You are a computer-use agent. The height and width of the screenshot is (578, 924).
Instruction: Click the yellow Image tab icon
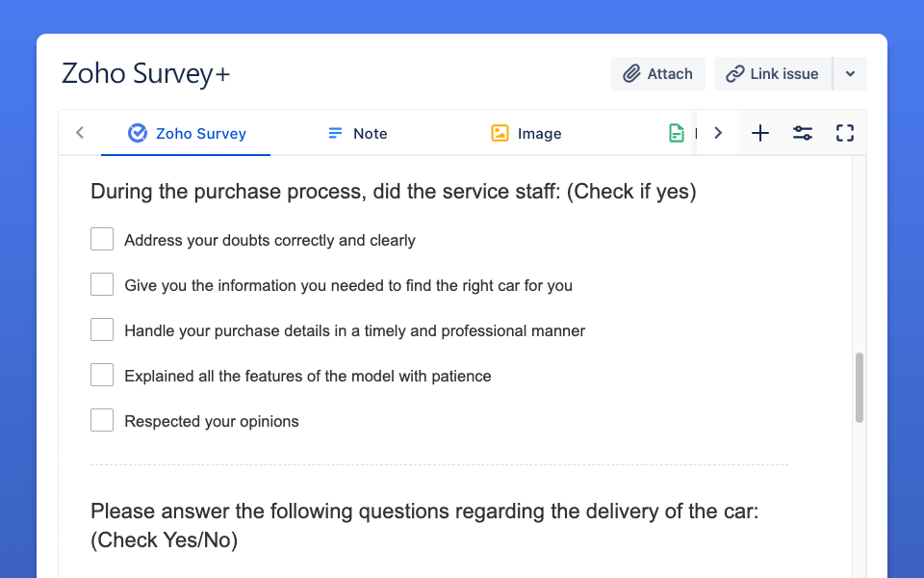[500, 134]
